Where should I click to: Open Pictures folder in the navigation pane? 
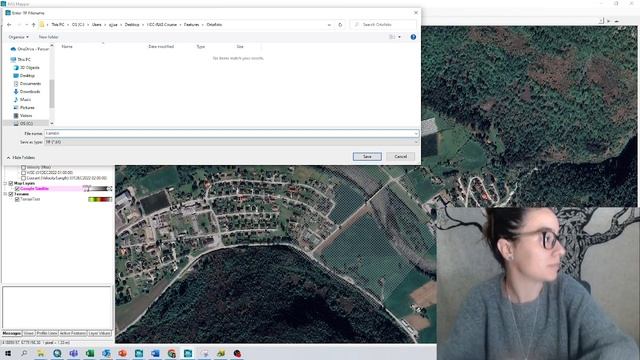[24, 108]
